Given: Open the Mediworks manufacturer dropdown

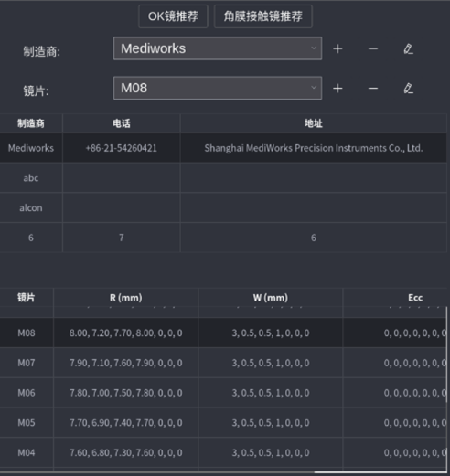Looking at the screenshot, I should [x=218, y=48].
